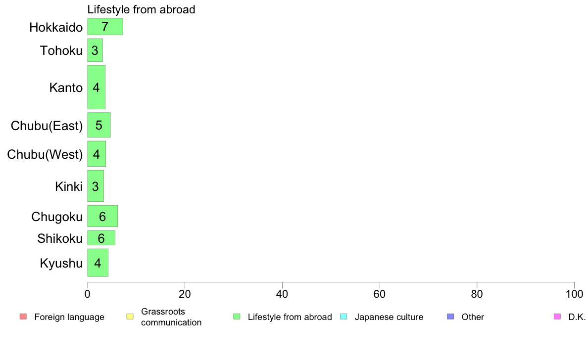This screenshot has height=364, width=588.
Task: Select the Other blue legend swatch
Action: tap(450, 317)
